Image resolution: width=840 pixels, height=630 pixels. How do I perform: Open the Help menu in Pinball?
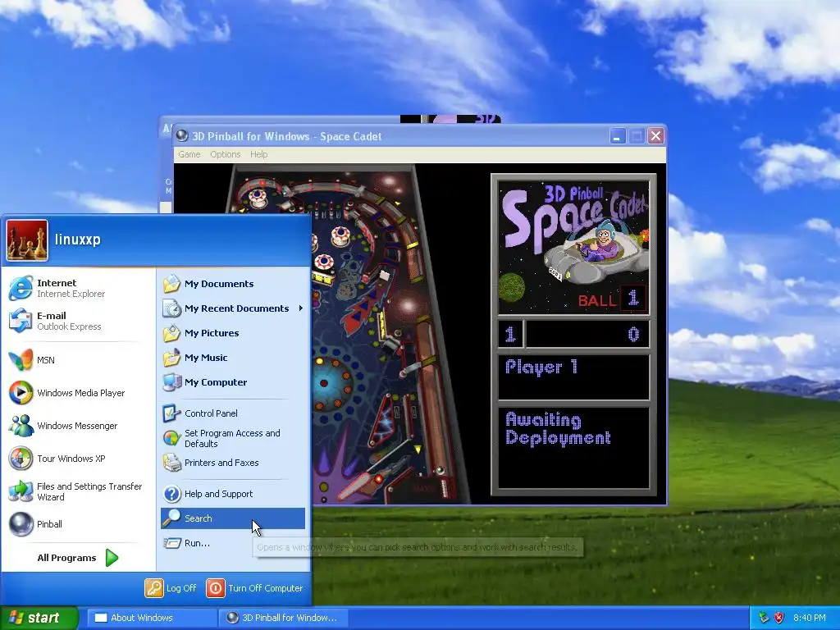(258, 154)
